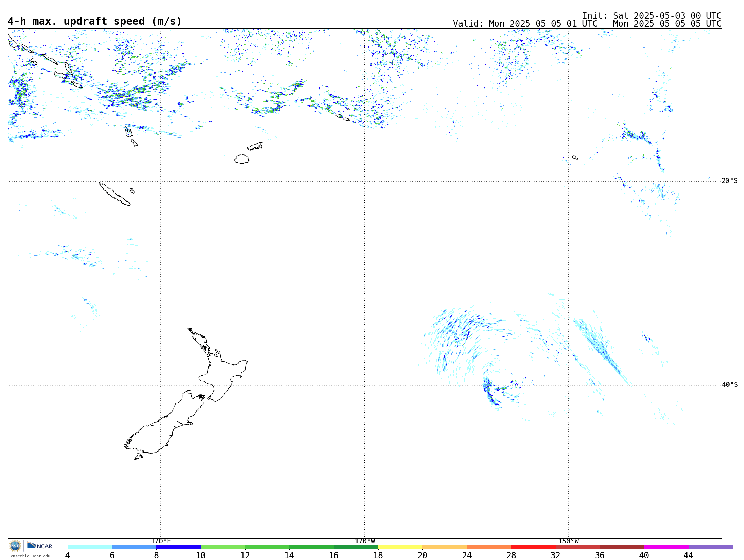Click the 170°W longitude label
The image size is (744, 560).
click(365, 541)
